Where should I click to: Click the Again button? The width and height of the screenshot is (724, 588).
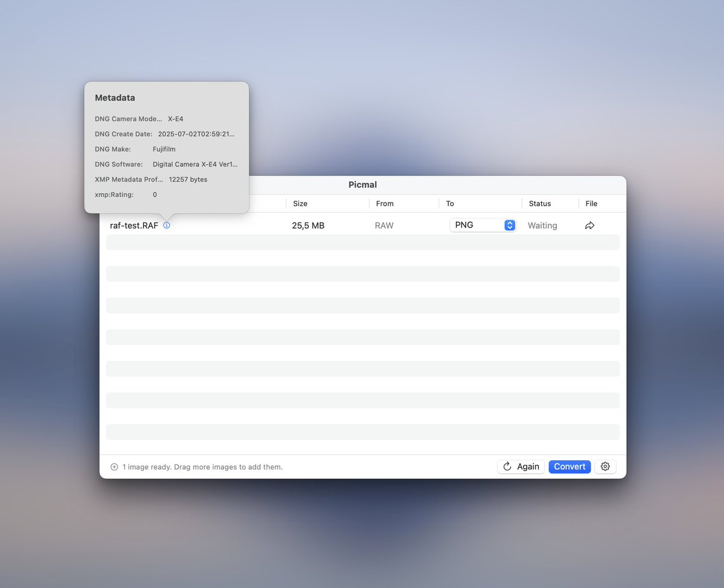click(x=521, y=466)
